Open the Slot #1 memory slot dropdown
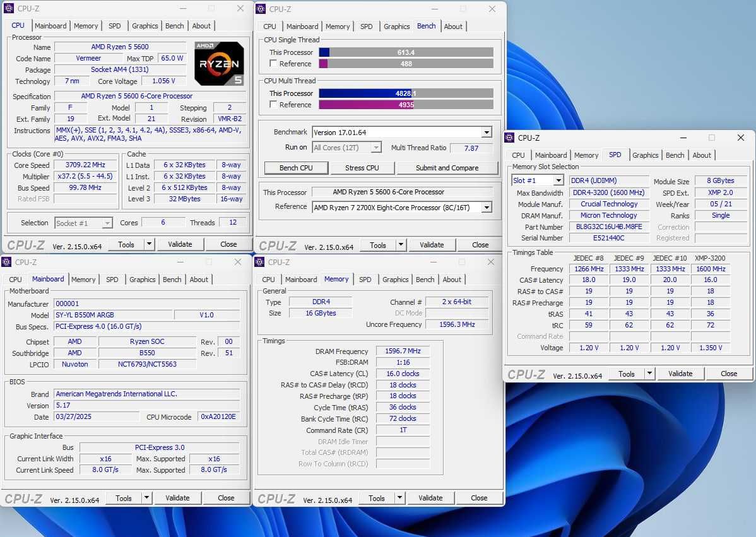Image resolution: width=756 pixels, height=537 pixels. [558, 180]
